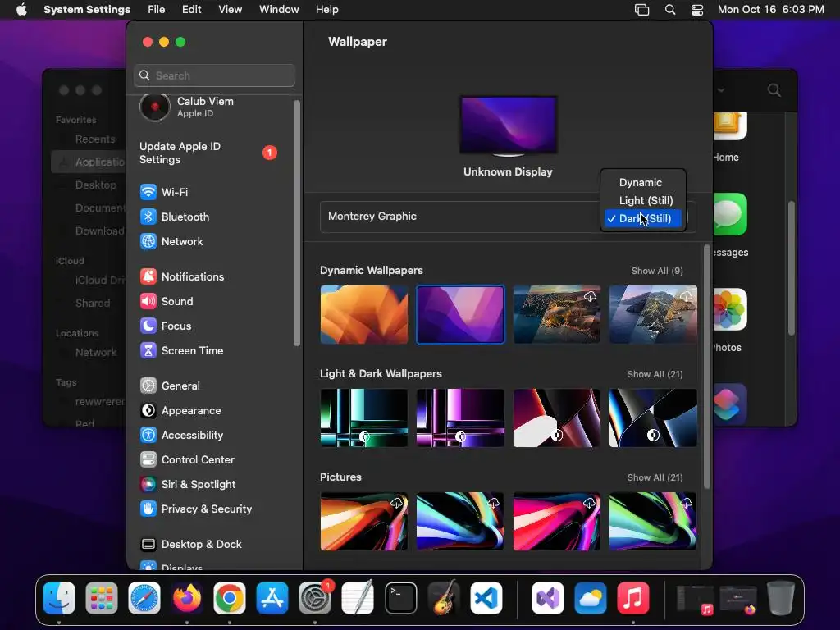Choose Dynamic from wallpaper mode popup
This screenshot has height=630, width=840.
pyautogui.click(x=643, y=182)
